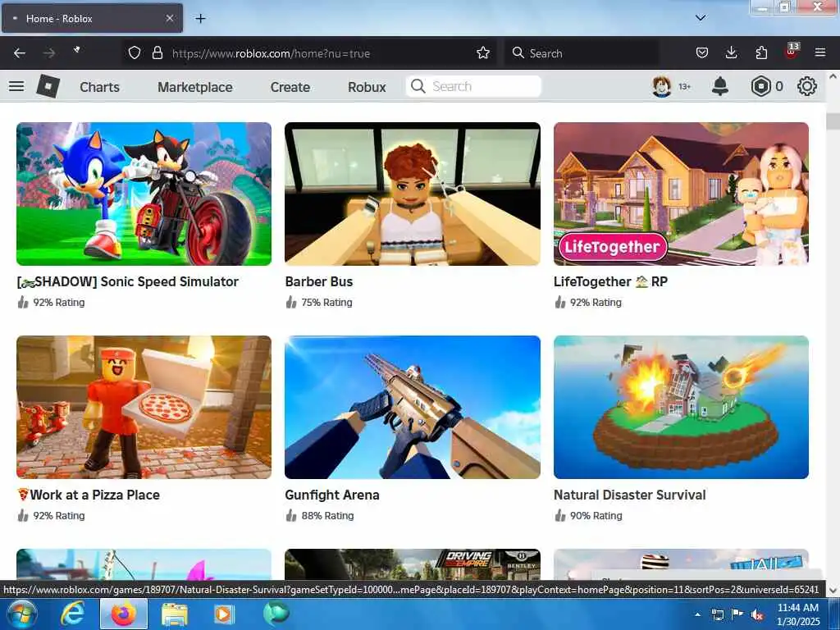Click the Firefox toolbar Search box
840x630 pixels.
tap(581, 53)
